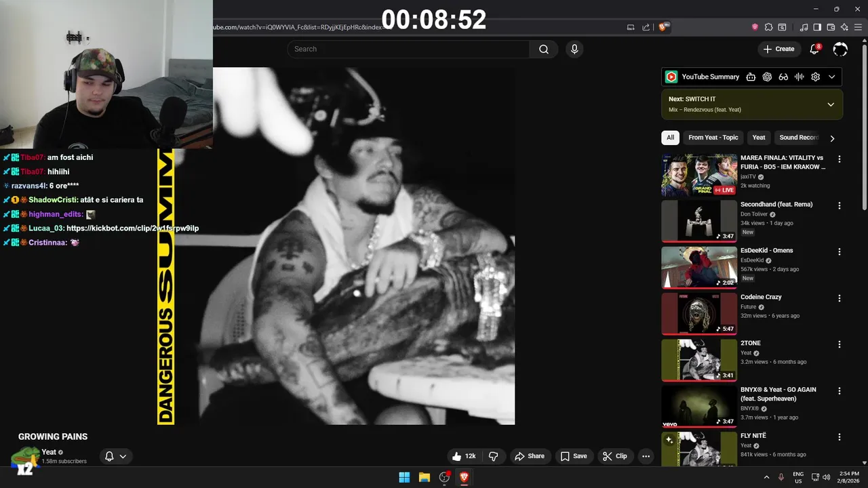Click the Share button under video
Image resolution: width=868 pixels, height=488 pixels.
click(x=530, y=456)
